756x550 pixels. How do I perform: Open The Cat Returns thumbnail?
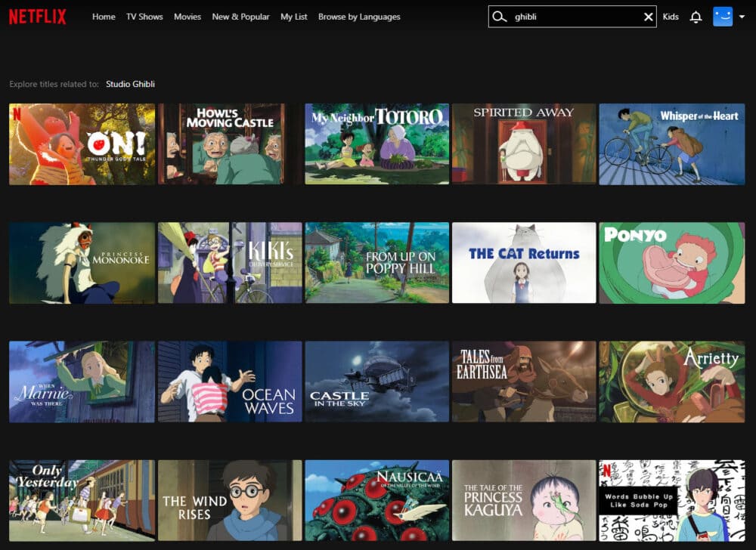[x=524, y=263]
